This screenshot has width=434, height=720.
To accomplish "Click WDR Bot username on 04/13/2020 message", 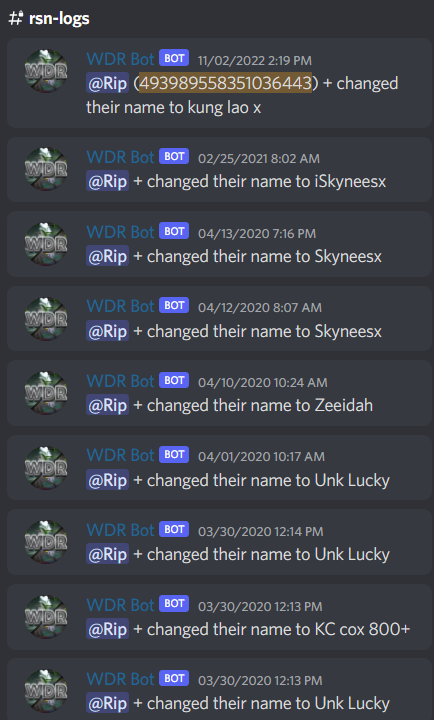I will click(120, 232).
